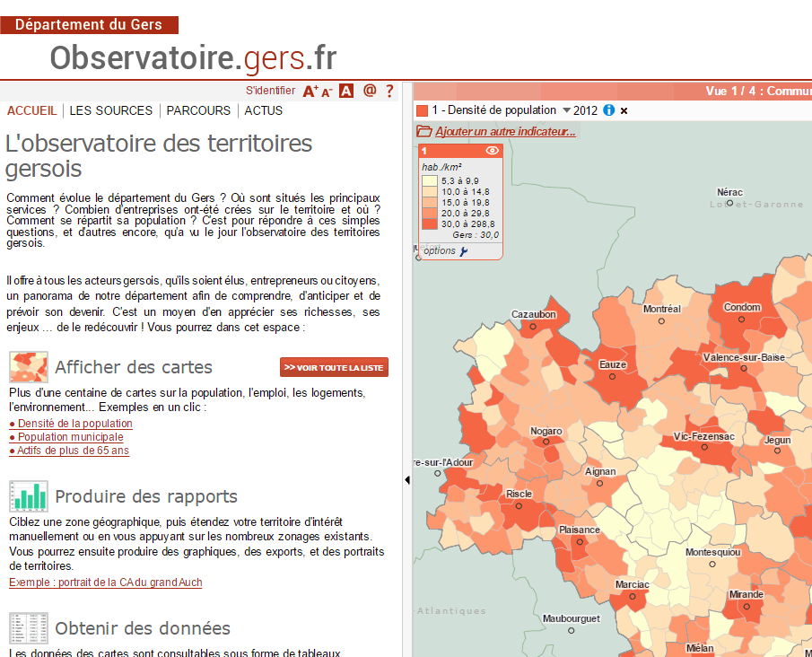Go to ACCUEIL menu
The width and height of the screenshot is (812, 657).
[31, 110]
